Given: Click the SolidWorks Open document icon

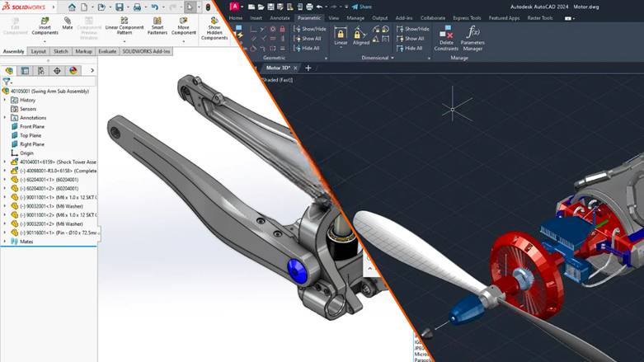Looking at the screenshot, I should (x=101, y=7).
